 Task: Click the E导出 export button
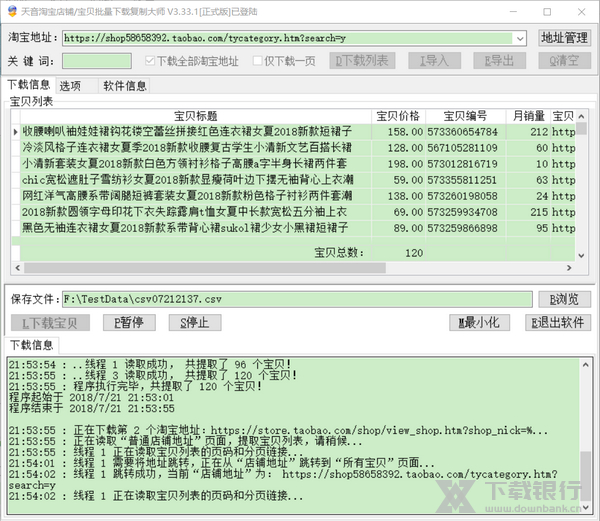tap(499, 61)
